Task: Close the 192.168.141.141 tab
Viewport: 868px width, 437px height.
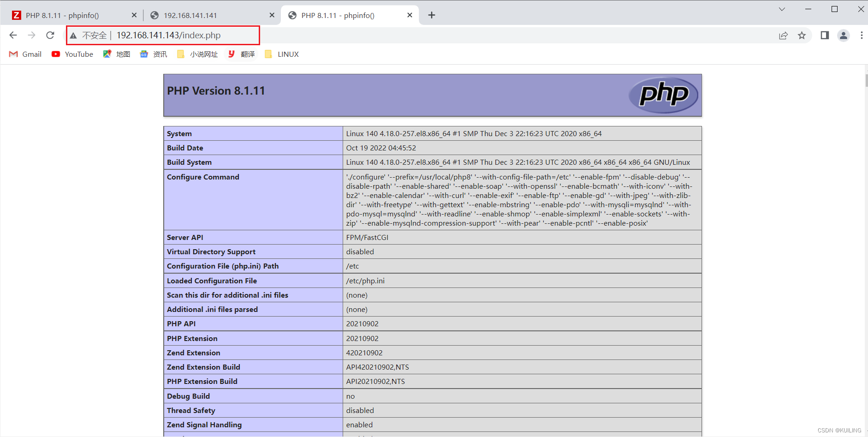Action: pos(272,15)
